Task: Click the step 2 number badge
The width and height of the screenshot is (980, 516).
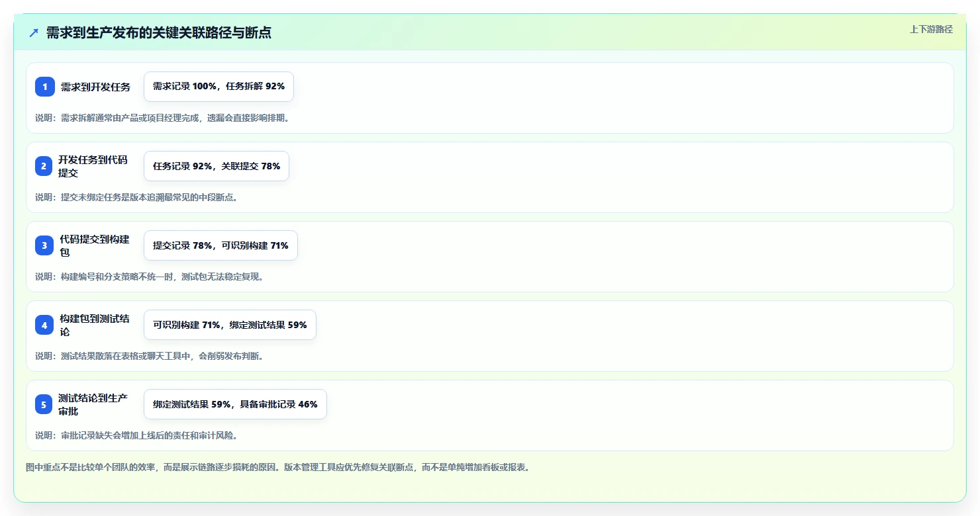Action: click(x=44, y=166)
